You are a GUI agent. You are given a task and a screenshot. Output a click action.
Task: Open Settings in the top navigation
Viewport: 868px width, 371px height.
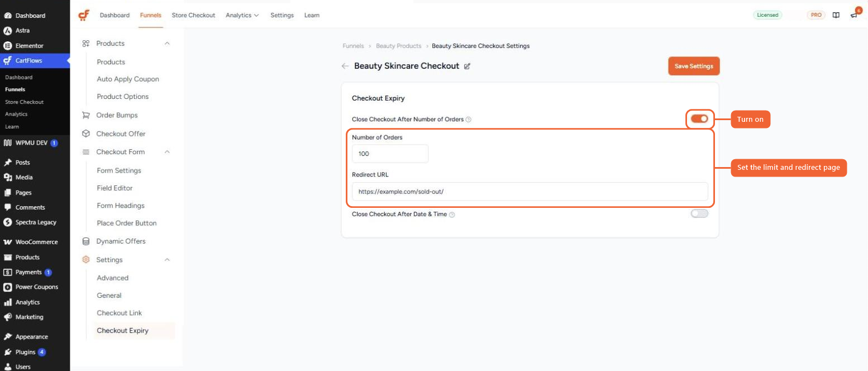click(x=282, y=15)
